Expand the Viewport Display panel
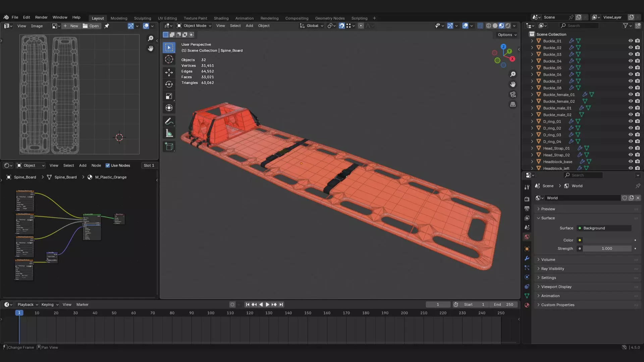Screen dimensions: 644x362 click(556, 287)
